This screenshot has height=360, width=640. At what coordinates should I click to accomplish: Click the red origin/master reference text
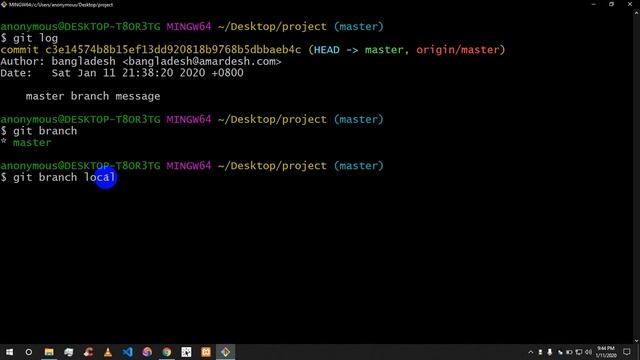[x=458, y=50]
